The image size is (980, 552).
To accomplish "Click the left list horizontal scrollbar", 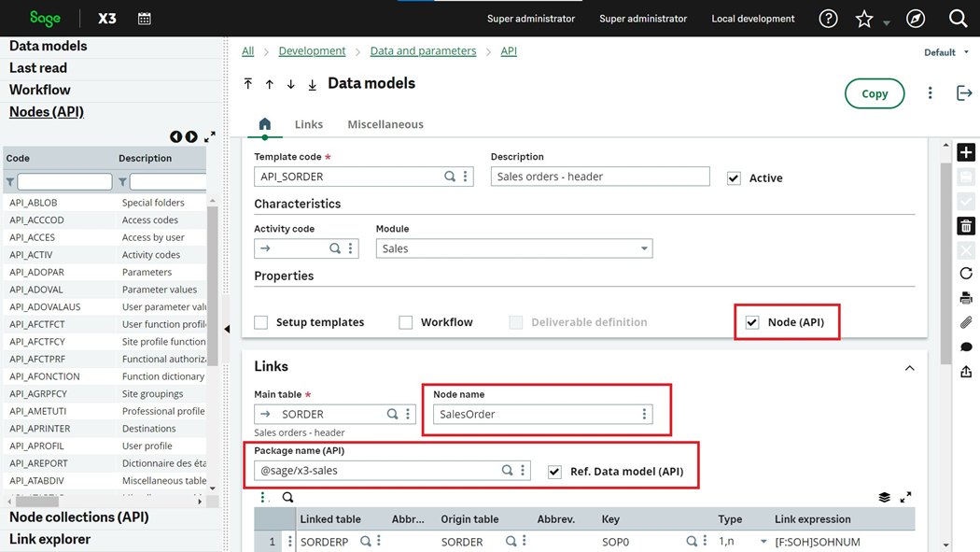I will [x=37, y=502].
